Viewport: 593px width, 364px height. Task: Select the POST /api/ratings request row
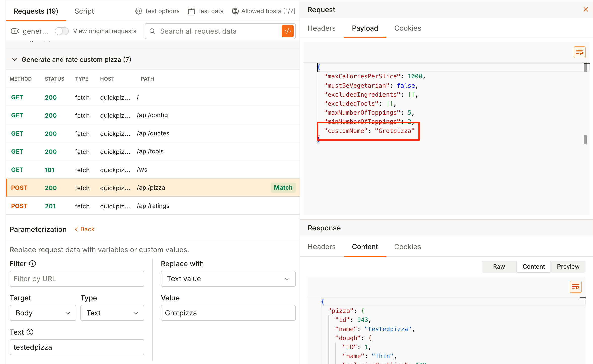pos(153,206)
